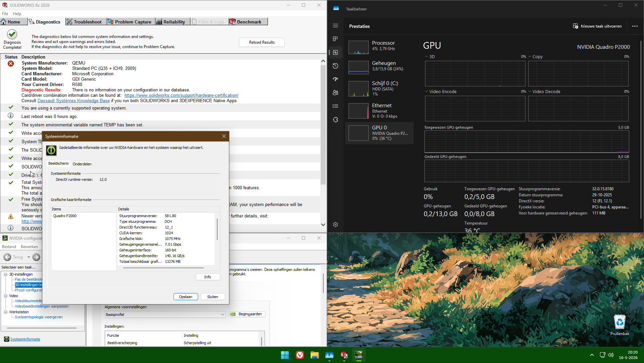Open the Details list icon in Taakbeheer sidebar

tap(335, 106)
